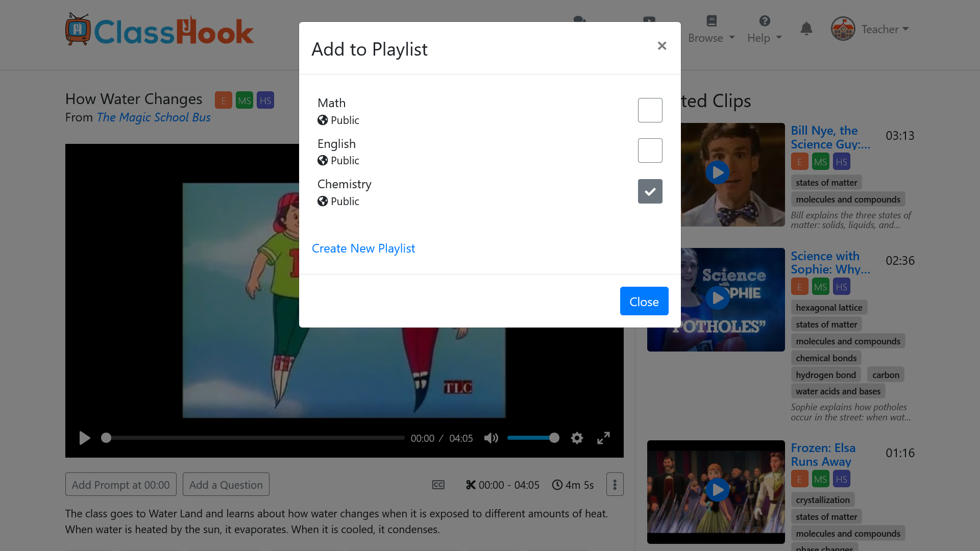
Task: Open Bill Nye, the Science Guy clip title
Action: (830, 137)
